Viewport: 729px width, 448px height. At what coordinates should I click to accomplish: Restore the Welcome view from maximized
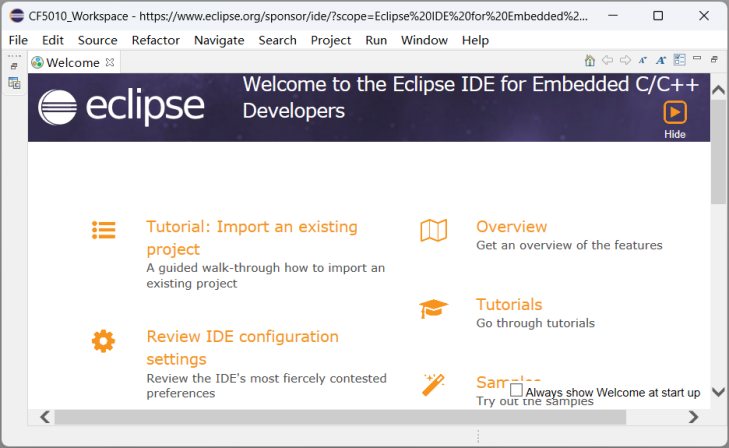(714, 59)
